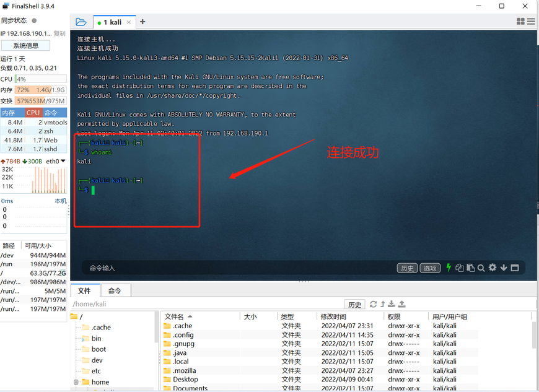
Task: Toggle terminal fullscreen window icon
Action: [x=515, y=268]
